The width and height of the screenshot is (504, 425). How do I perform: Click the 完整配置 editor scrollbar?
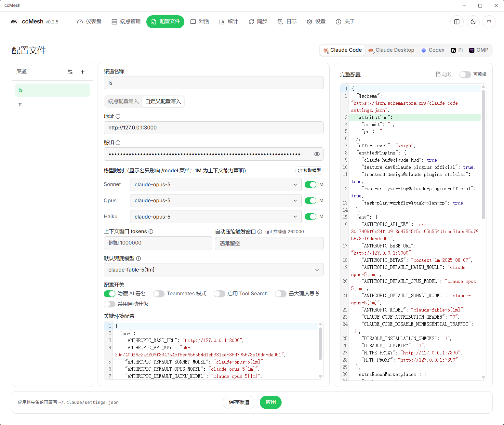pyautogui.click(x=483, y=154)
